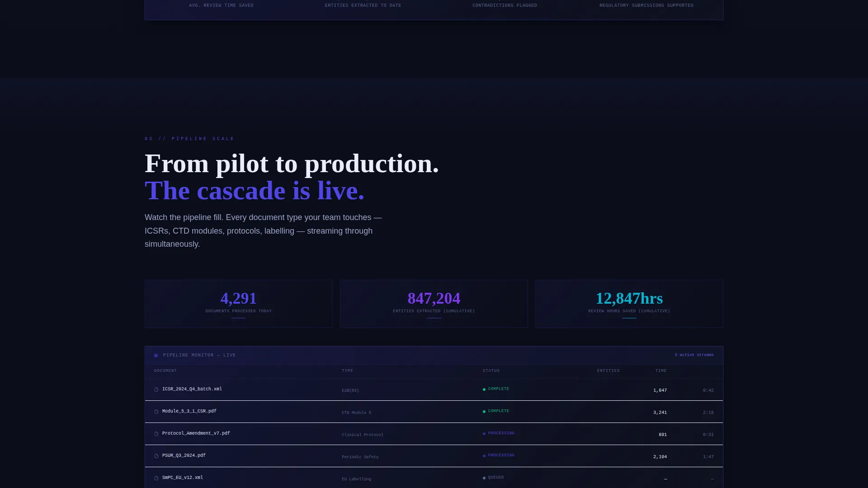This screenshot has height=488, width=868.
Task: Click the file icon beside ICSR_2024_Q4_batch.xml
Action: click(x=156, y=389)
